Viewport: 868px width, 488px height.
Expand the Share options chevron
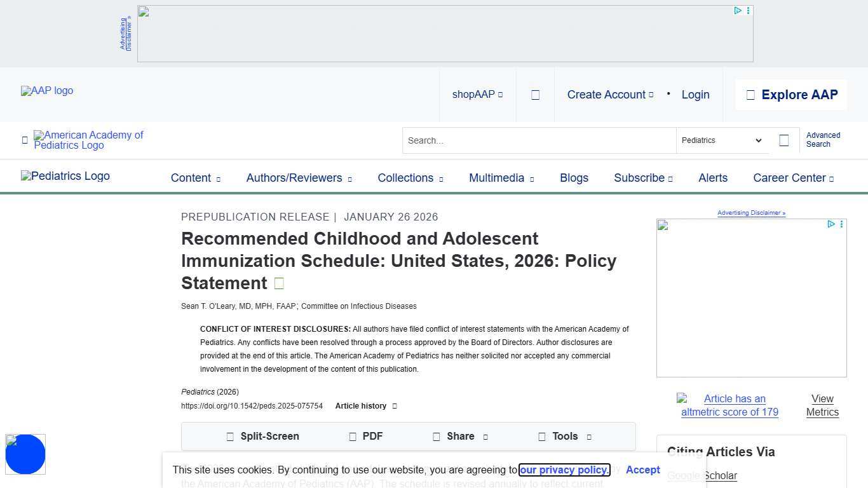(x=485, y=437)
